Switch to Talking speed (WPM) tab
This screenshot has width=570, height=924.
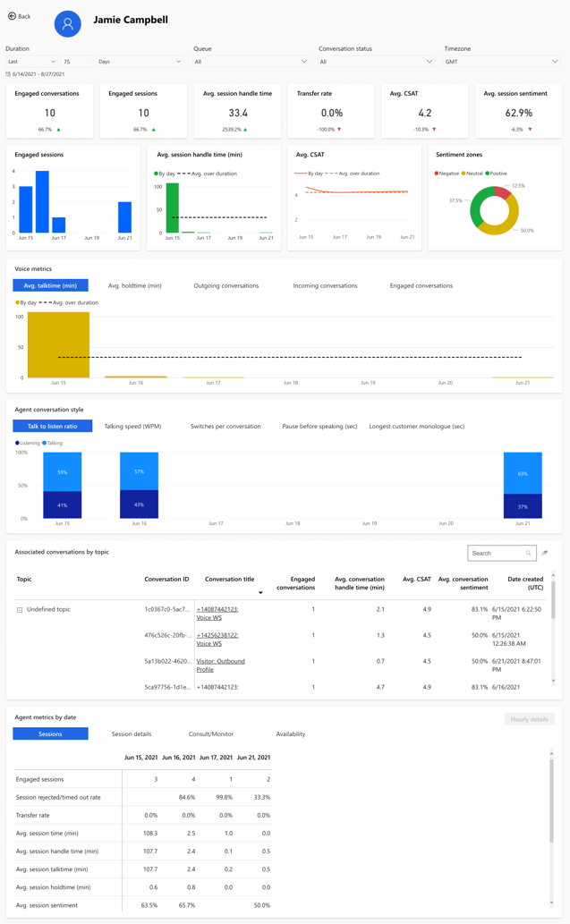coord(132,426)
